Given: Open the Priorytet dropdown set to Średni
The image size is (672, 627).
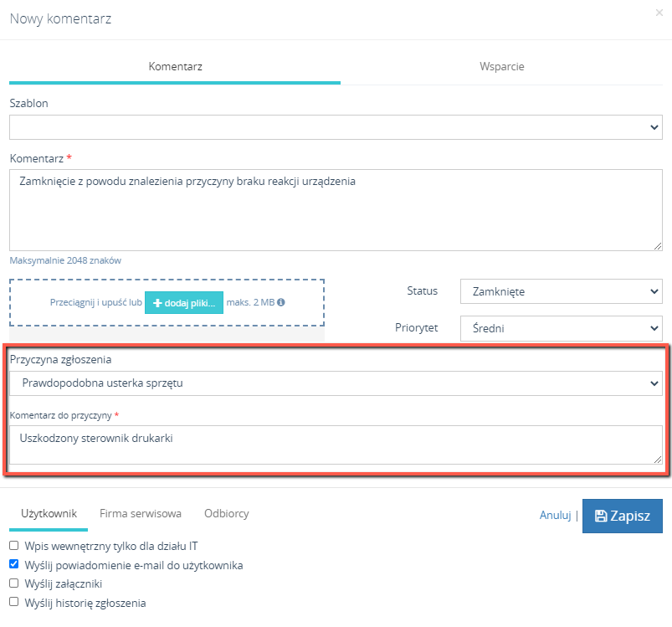Looking at the screenshot, I should click(562, 328).
